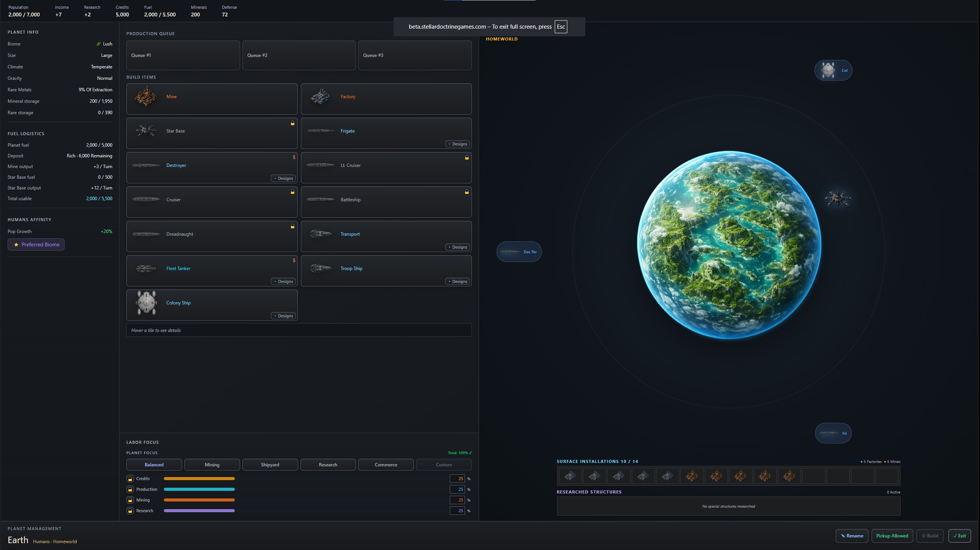The height and width of the screenshot is (550, 980).
Task: Click the Preferred Biome badge
Action: tap(36, 244)
